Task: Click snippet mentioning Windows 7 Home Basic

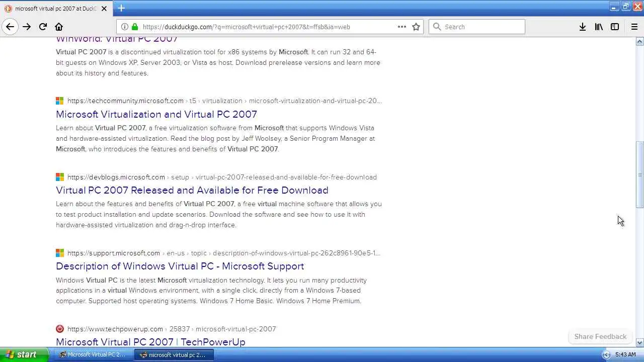Action: [211, 290]
